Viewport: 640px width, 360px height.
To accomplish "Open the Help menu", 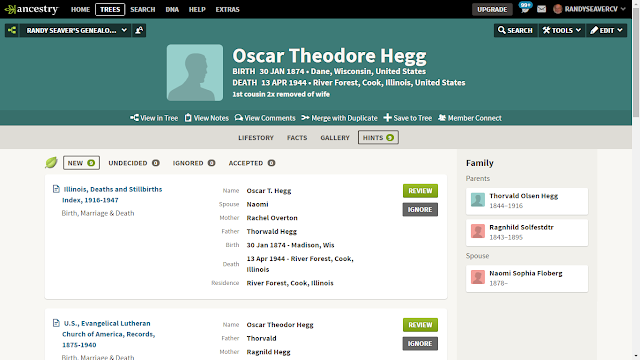I will point(197,9).
